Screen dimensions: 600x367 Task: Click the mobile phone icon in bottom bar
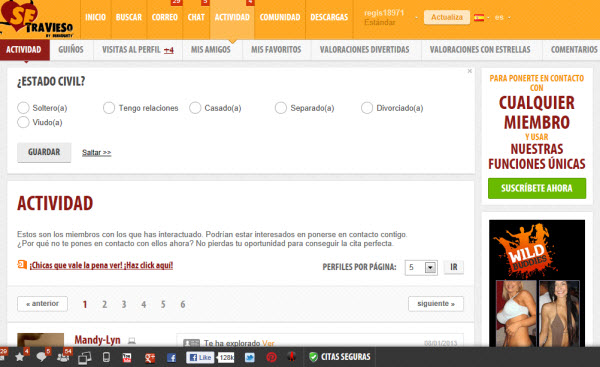[106, 357]
